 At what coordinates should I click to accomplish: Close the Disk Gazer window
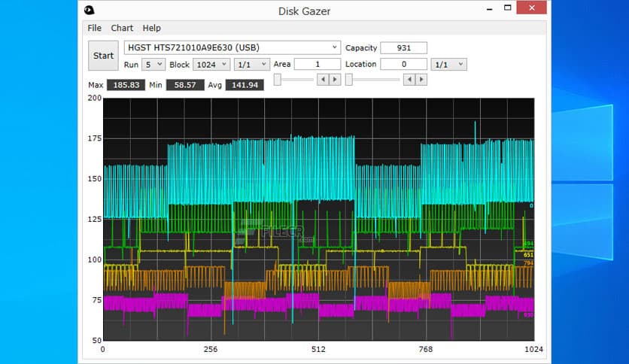click(531, 8)
